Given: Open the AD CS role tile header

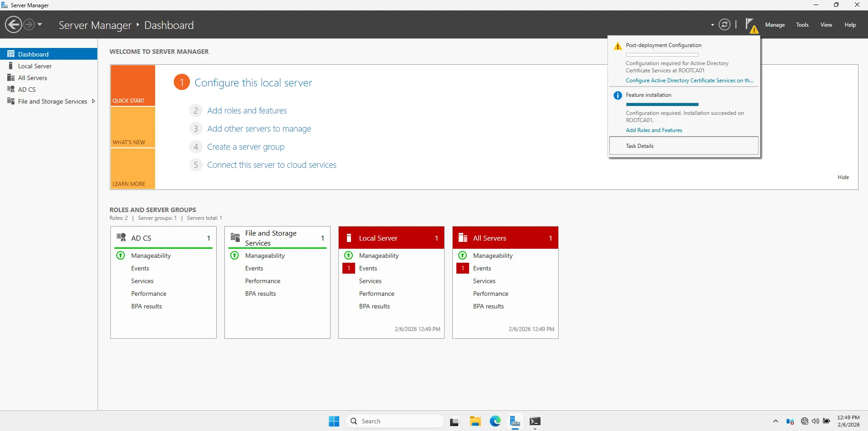Looking at the screenshot, I should tap(163, 238).
